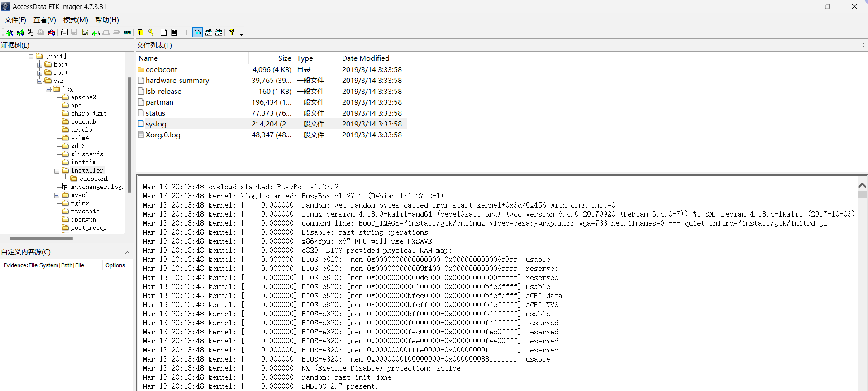Click the greyed Create Custom Content Image icon
This screenshot has width=868, height=391.
106,33
